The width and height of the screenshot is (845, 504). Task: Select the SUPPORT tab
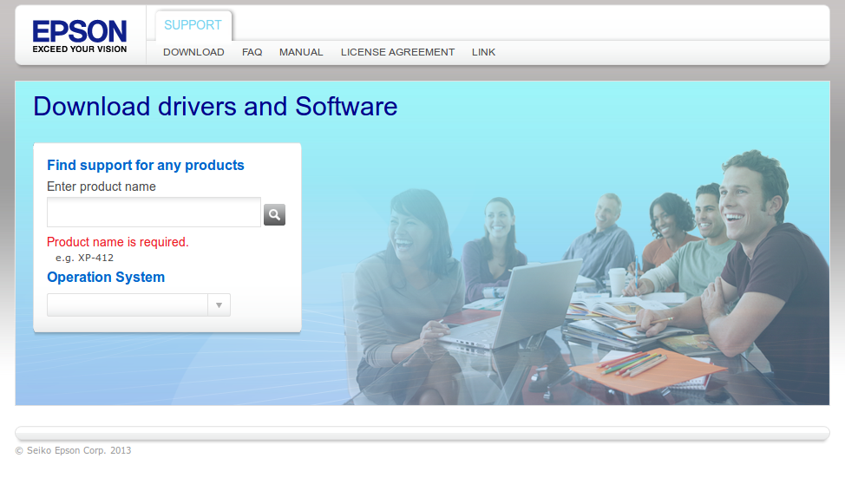pyautogui.click(x=193, y=25)
